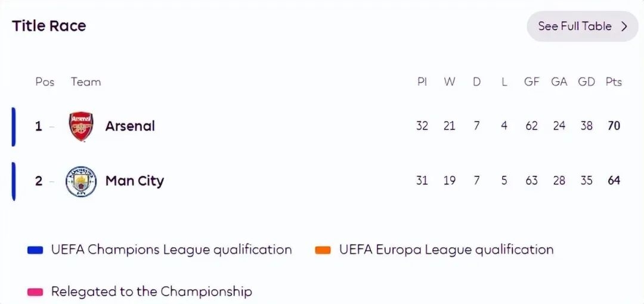Image resolution: width=644 pixels, height=304 pixels.
Task: Click Man City's 64 points value
Action: point(614,181)
